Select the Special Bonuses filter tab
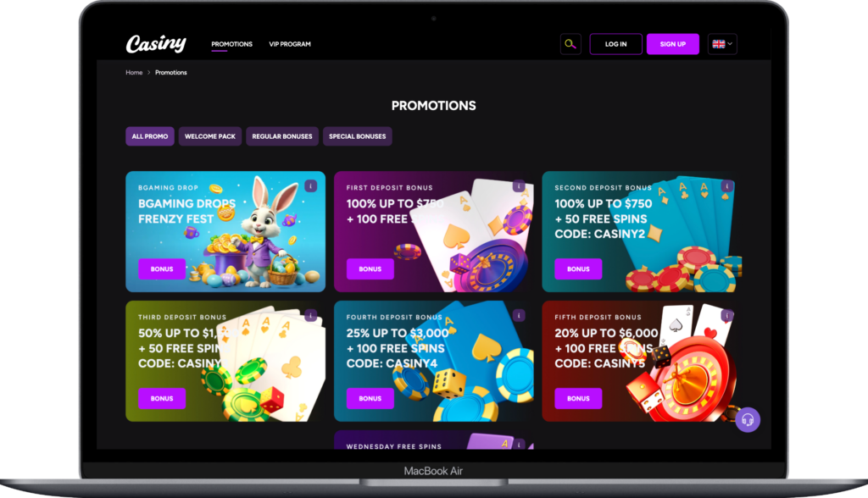The height and width of the screenshot is (498, 868). 357,136
